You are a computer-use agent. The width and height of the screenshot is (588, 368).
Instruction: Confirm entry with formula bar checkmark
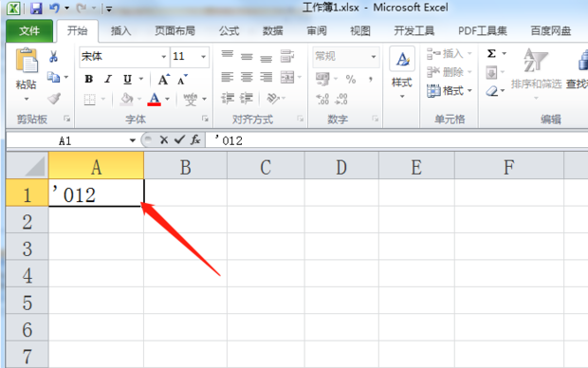(x=179, y=140)
